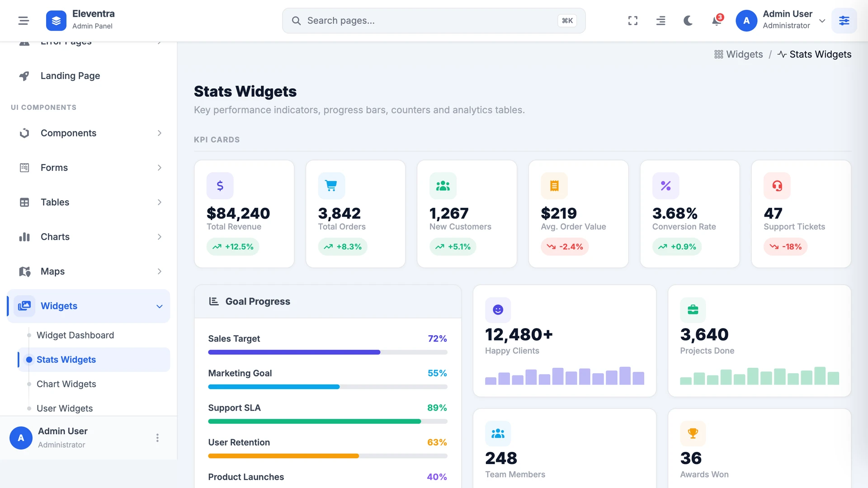Click the Charts bar icon

coord(24,237)
